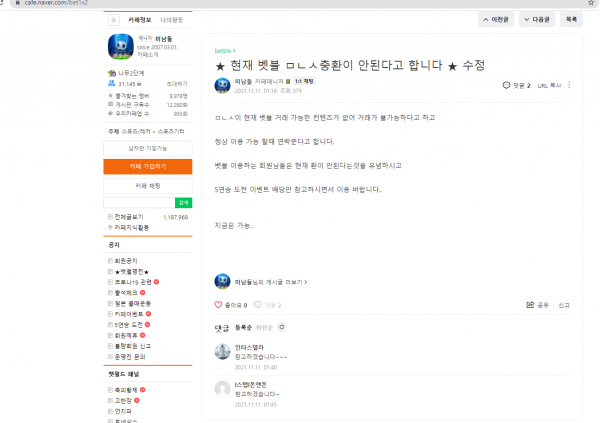This screenshot has width=600, height=423.
Task: Open the three-dot more options menu
Action: coord(569,85)
